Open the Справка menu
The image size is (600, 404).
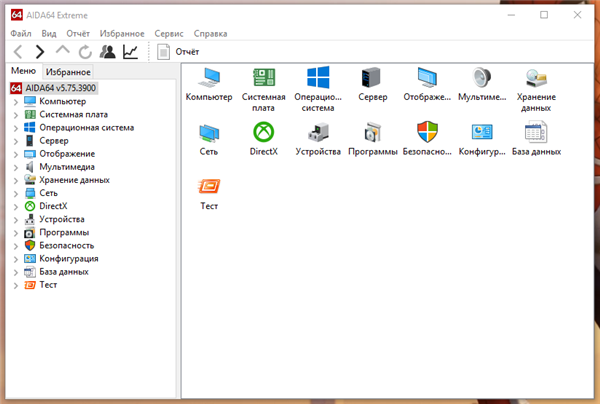pos(210,34)
